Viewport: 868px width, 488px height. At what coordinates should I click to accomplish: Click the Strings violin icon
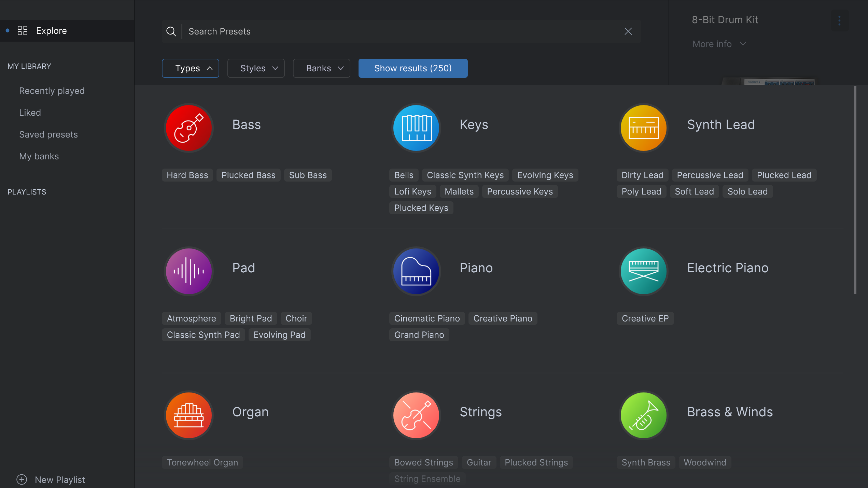(x=416, y=415)
